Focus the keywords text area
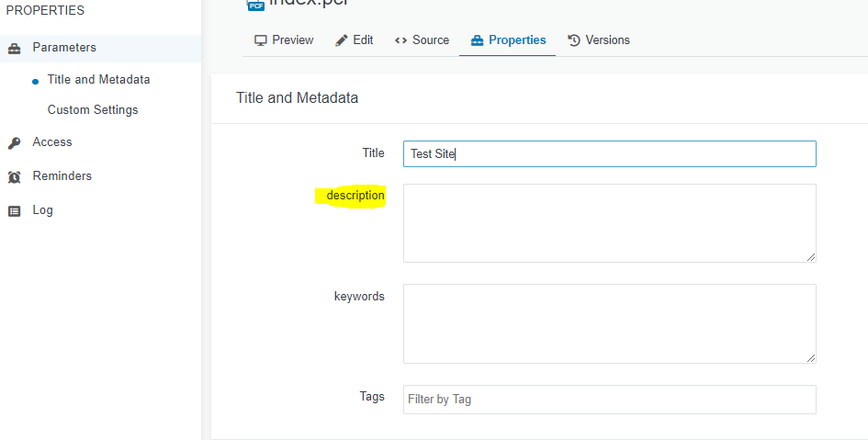The image size is (868, 440). point(609,322)
